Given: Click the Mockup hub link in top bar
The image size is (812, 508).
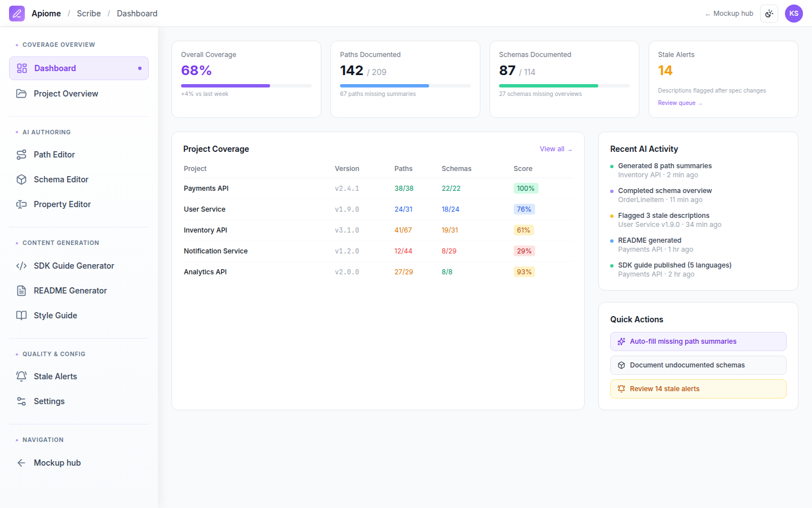Looking at the screenshot, I should [729, 14].
